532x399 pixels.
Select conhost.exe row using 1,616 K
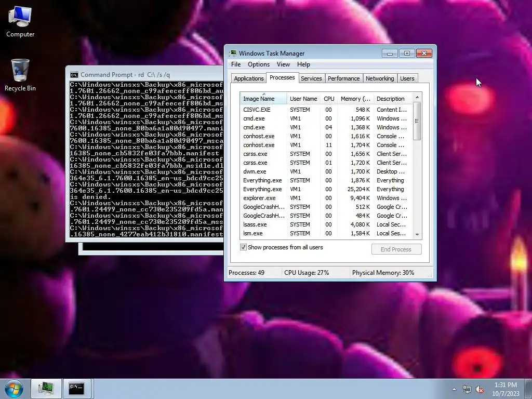(326, 136)
